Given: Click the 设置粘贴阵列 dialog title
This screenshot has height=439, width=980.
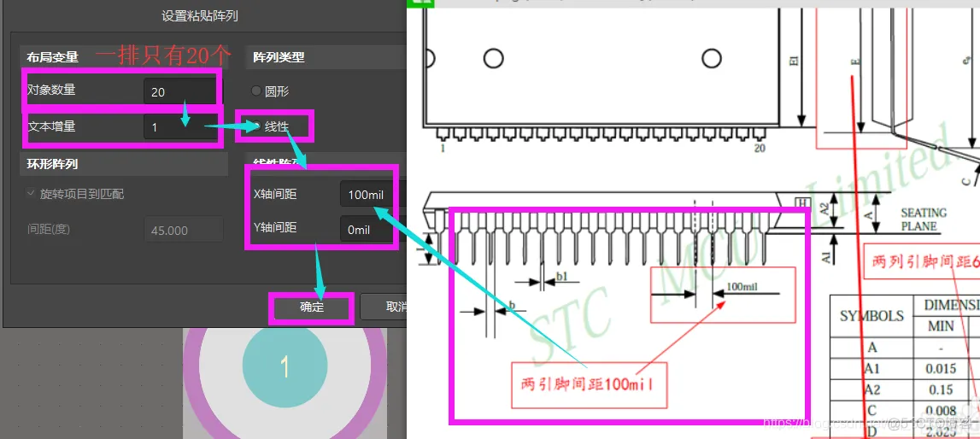Looking at the screenshot, I should click(x=200, y=16).
